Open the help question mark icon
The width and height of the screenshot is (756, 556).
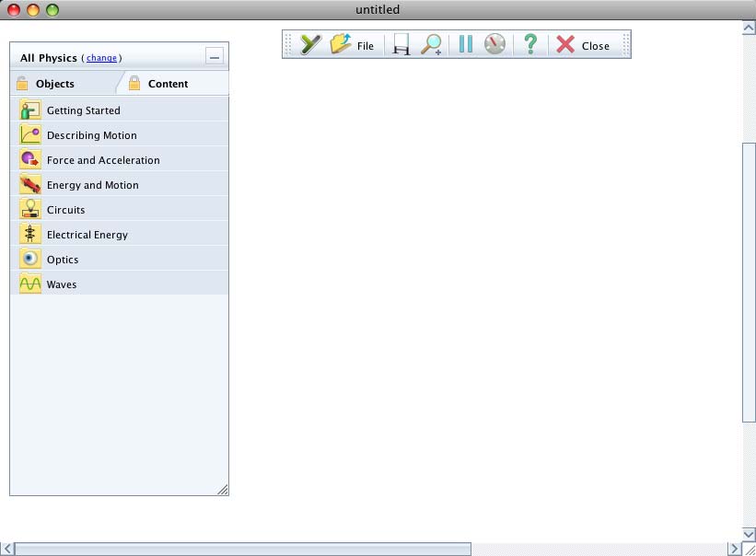coord(529,44)
